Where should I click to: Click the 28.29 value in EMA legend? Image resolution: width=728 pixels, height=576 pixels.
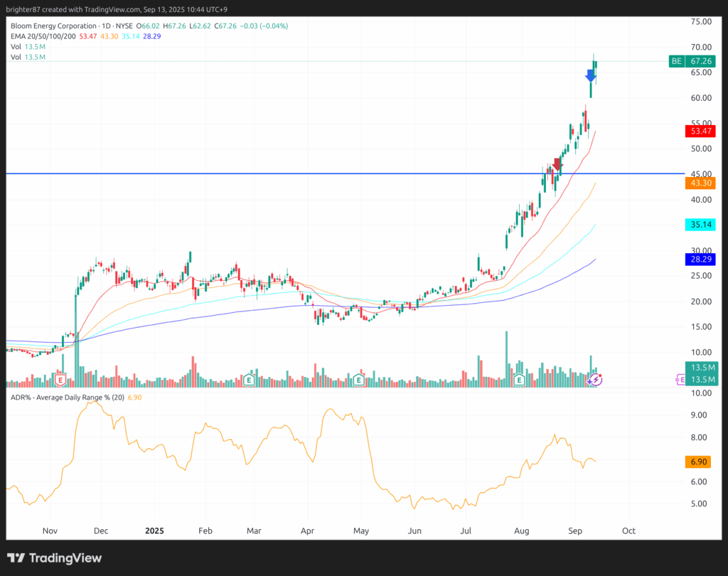click(152, 36)
